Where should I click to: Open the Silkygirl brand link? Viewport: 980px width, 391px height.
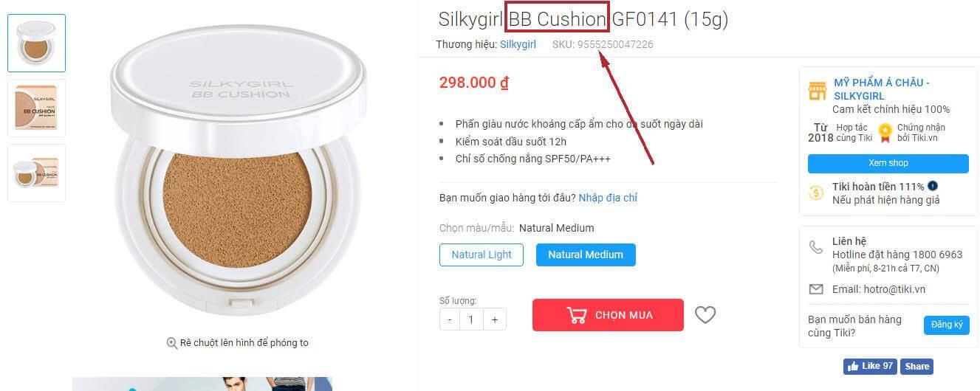click(518, 44)
